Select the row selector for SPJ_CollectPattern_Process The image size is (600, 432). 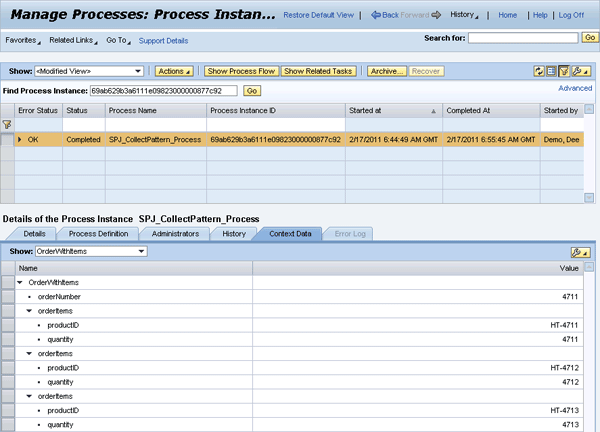click(x=7, y=139)
